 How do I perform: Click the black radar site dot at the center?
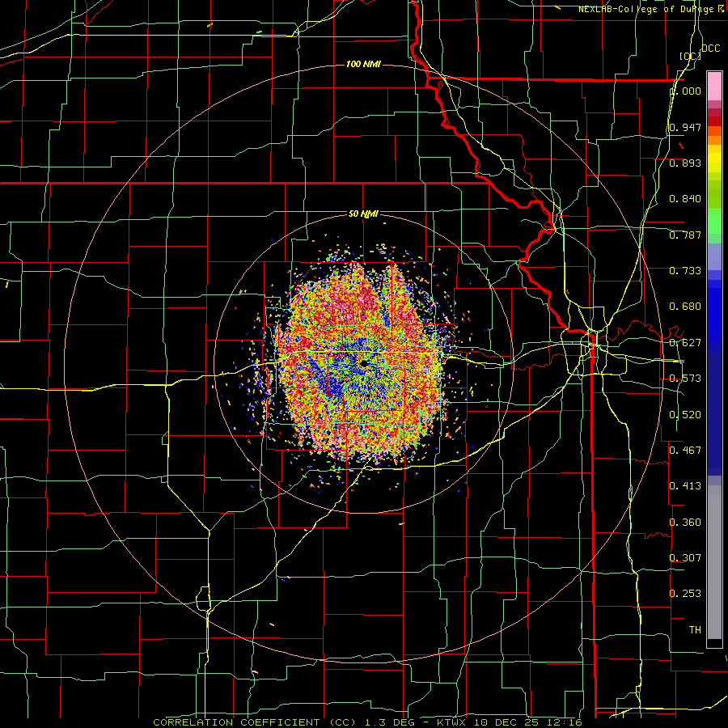[364, 362]
